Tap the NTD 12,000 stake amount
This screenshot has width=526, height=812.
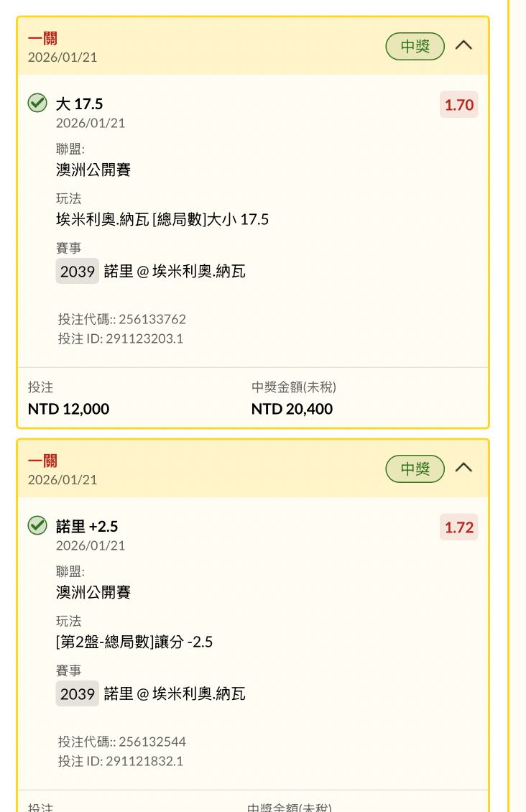[68, 410]
